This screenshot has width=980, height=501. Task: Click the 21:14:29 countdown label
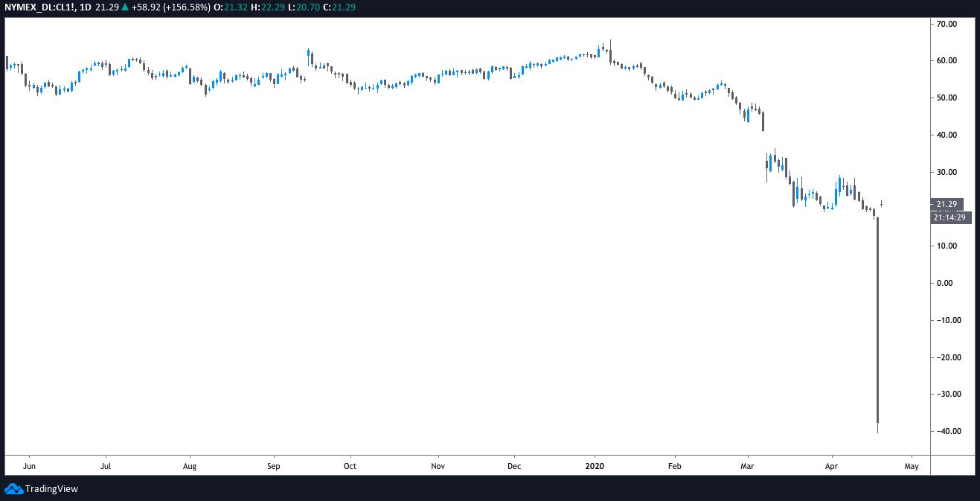tap(950, 217)
